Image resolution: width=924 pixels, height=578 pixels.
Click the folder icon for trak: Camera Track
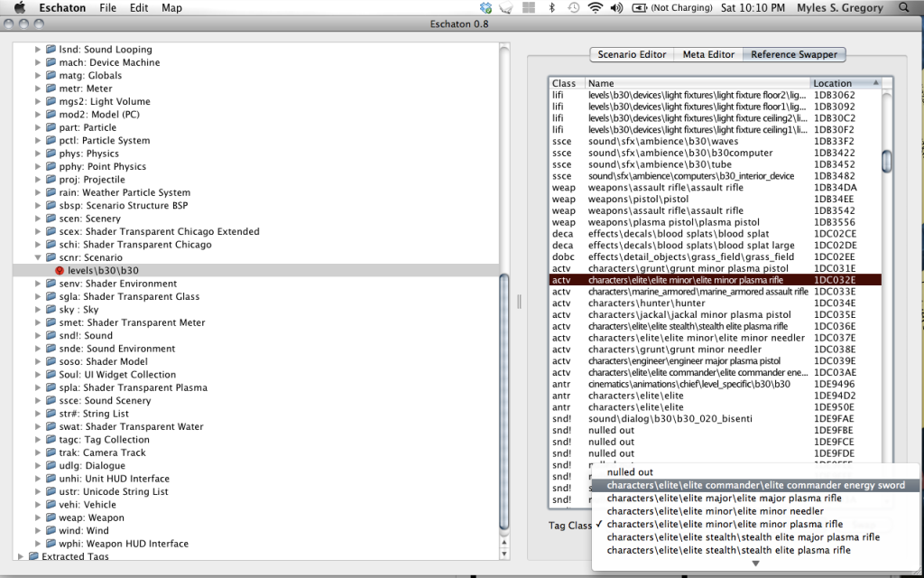pyautogui.click(x=51, y=453)
